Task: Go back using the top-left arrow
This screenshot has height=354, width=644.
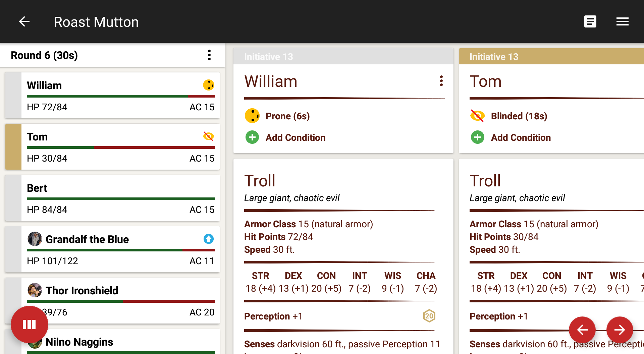Action: [x=24, y=22]
